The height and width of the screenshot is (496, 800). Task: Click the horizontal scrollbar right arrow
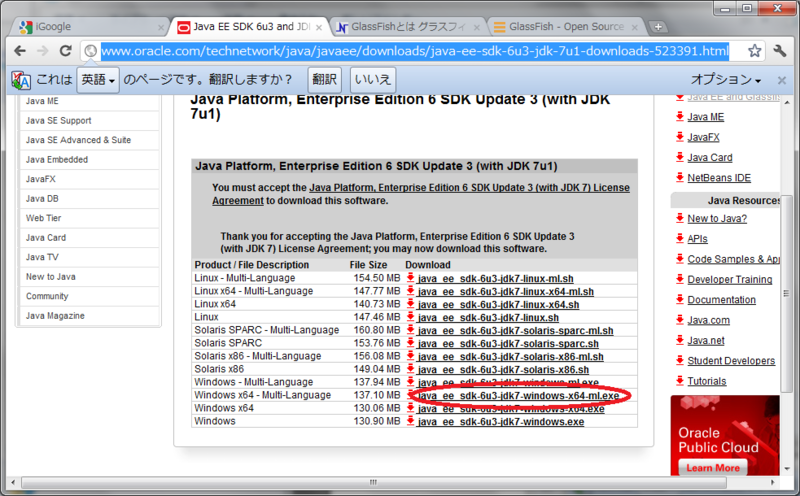(x=773, y=482)
